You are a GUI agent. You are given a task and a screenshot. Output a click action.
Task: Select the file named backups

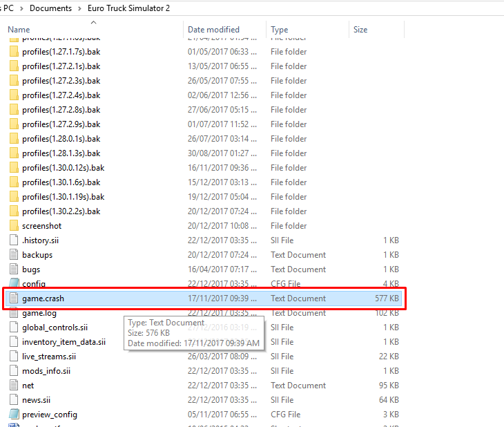[37, 255]
